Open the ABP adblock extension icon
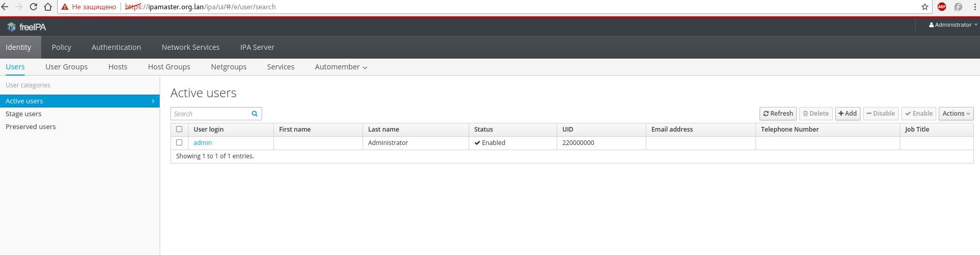Image resolution: width=980 pixels, height=255 pixels. point(942,7)
